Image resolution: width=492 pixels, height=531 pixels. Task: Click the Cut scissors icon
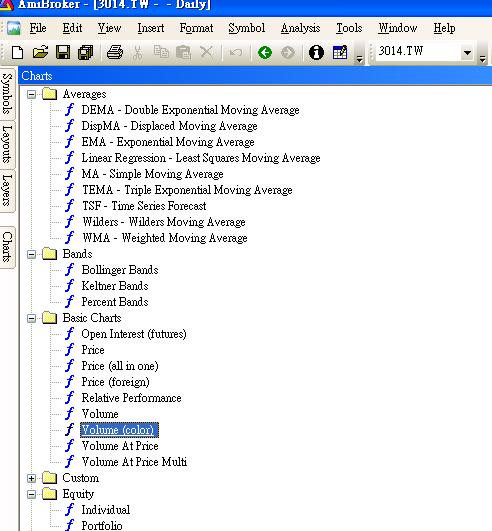[x=137, y=53]
